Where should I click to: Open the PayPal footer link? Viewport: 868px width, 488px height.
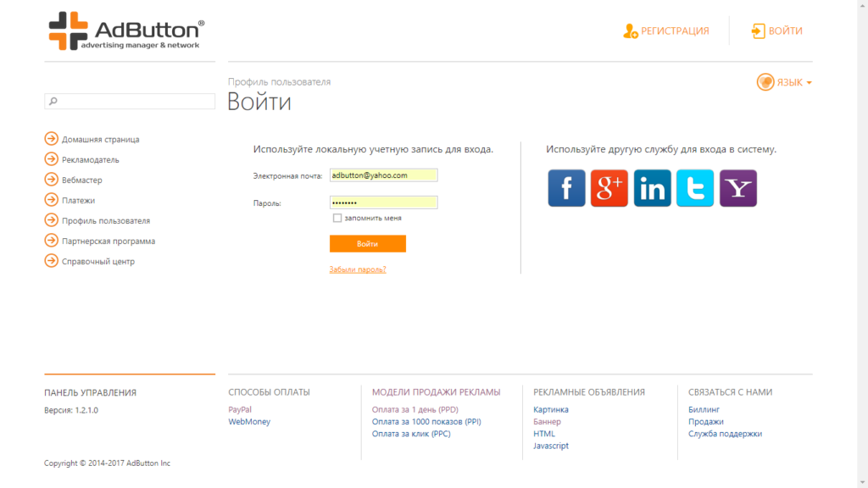click(240, 409)
